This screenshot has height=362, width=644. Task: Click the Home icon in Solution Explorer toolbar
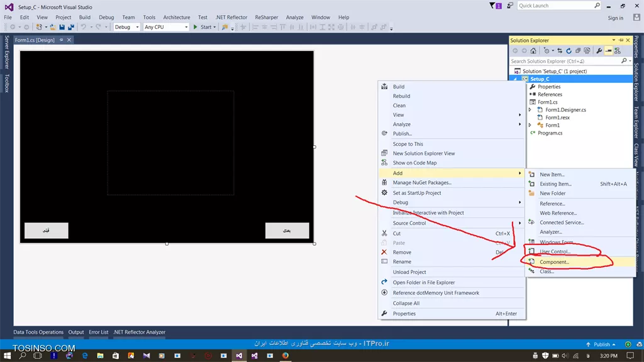coord(533,51)
